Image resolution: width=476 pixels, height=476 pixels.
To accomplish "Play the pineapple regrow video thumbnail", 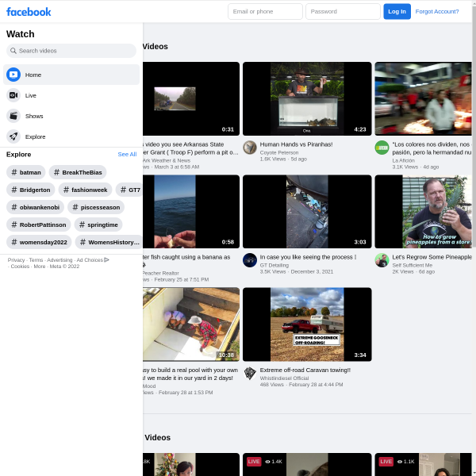I will coord(423,212).
